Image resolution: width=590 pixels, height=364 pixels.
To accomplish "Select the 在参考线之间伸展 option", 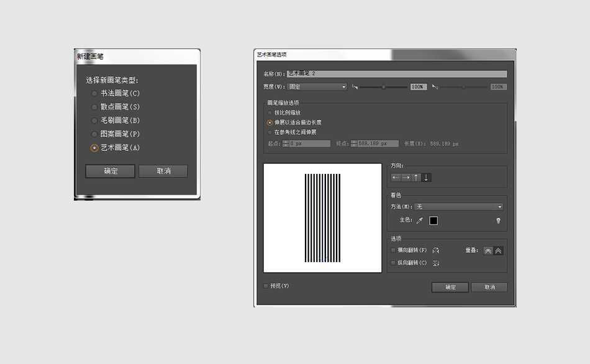I will pos(270,132).
